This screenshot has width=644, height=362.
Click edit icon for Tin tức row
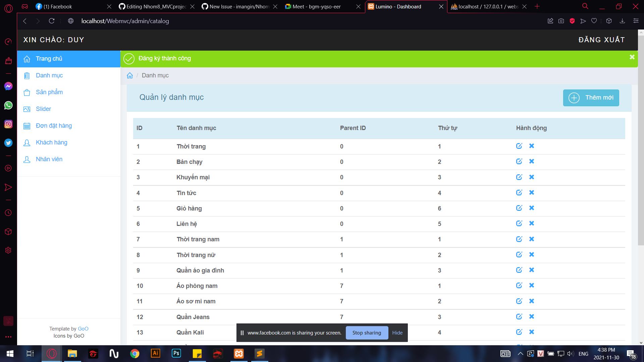[519, 193]
